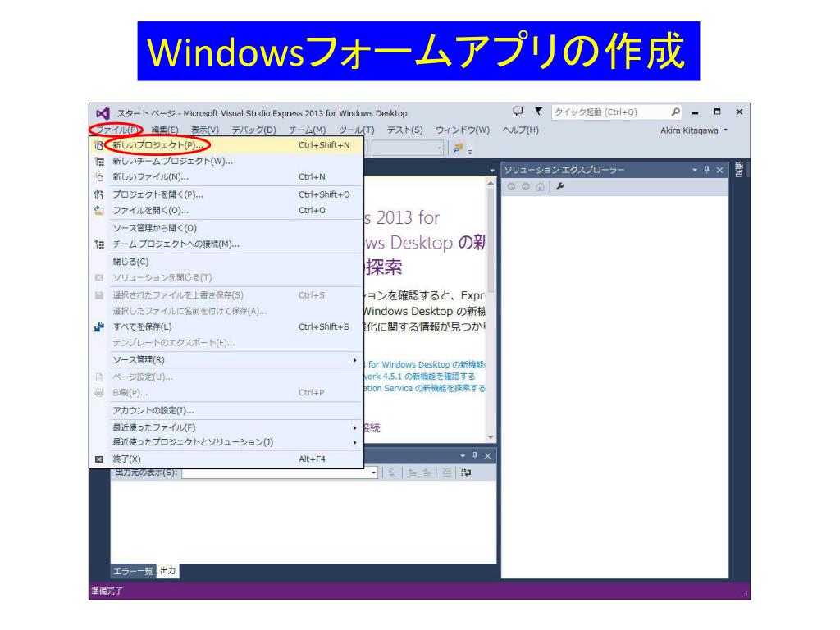Choose チーム プロジェクトへの接続(M)... entry
The width and height of the screenshot is (840, 630).
coord(228,244)
